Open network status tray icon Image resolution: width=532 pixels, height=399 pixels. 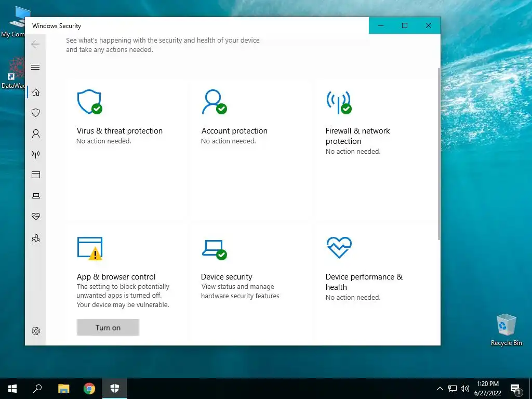click(453, 389)
